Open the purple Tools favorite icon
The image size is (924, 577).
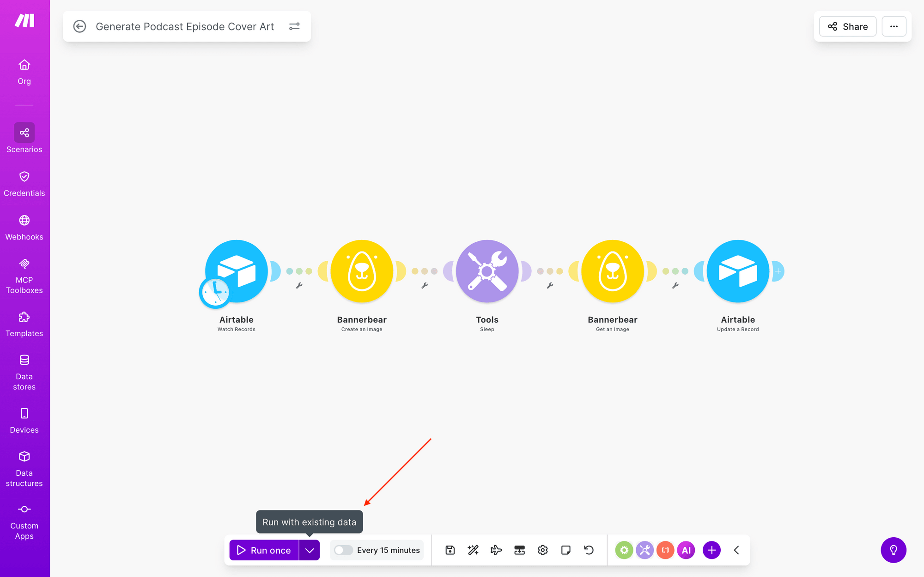[x=644, y=550]
